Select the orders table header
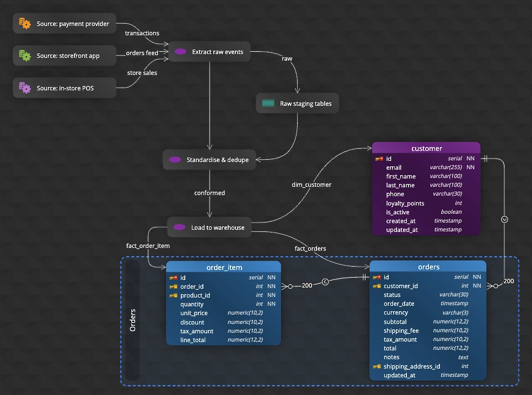532x395 pixels. [x=428, y=267]
